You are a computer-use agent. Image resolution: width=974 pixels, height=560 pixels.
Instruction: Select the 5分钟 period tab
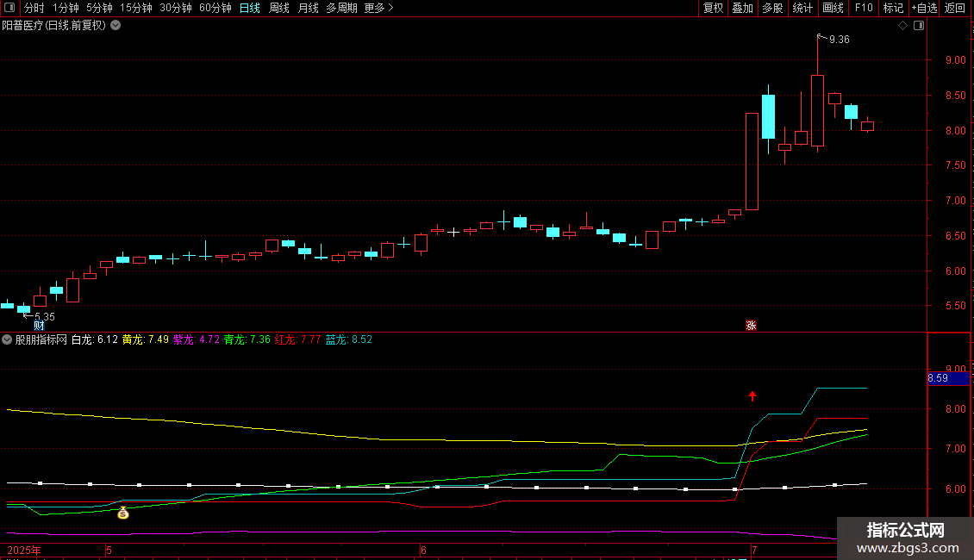(99, 8)
